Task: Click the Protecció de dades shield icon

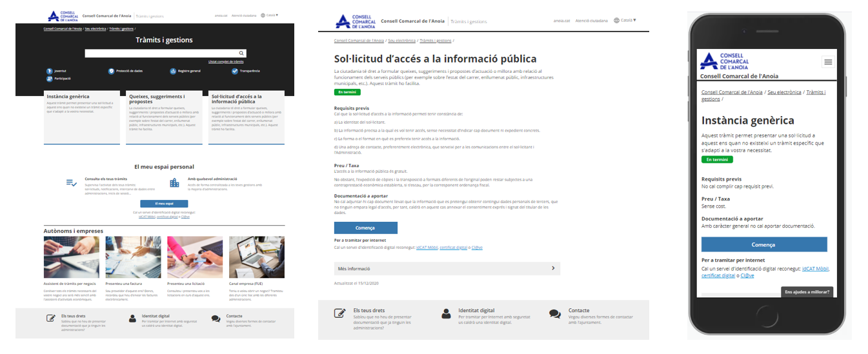Action: pos(111,71)
